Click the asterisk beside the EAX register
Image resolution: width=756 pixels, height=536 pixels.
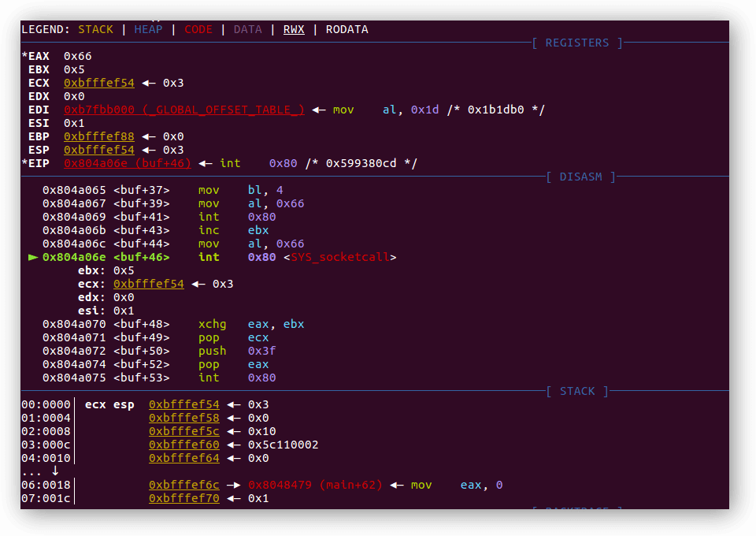24,56
